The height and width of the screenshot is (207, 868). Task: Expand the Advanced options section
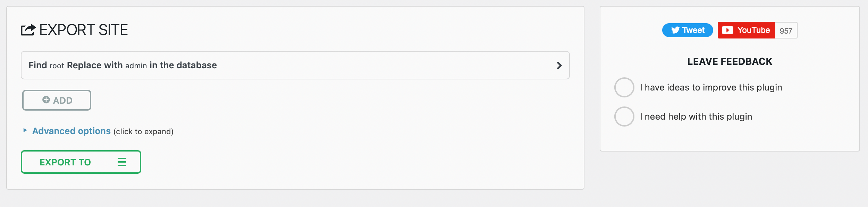pos(70,131)
